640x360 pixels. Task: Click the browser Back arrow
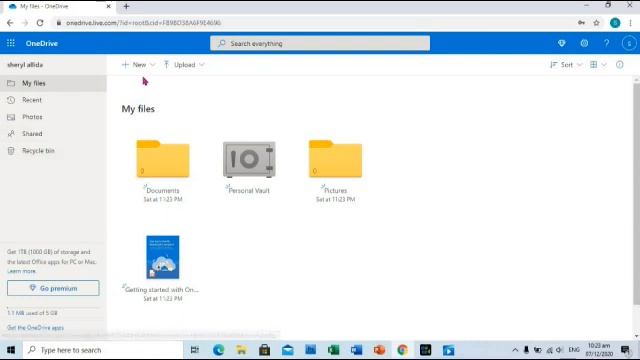(10, 23)
